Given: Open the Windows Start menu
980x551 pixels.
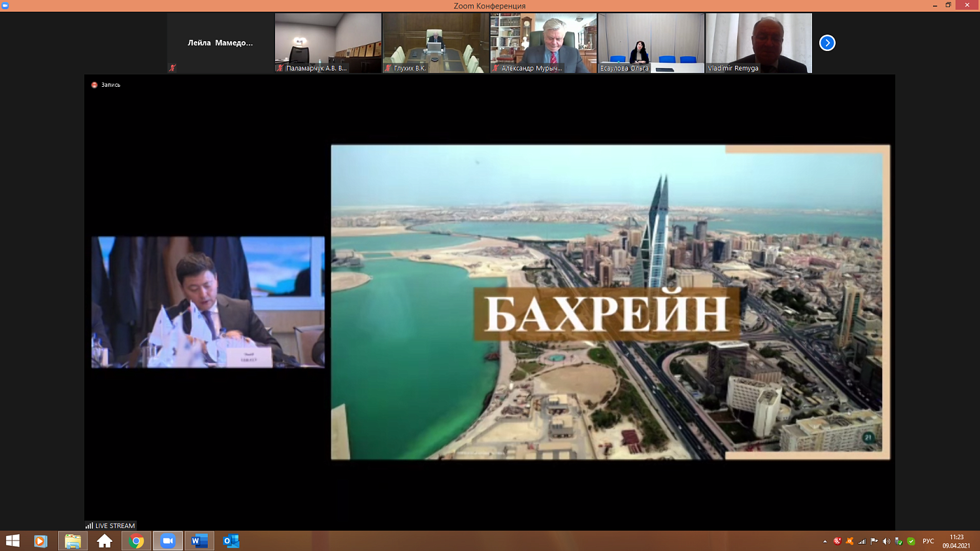Looking at the screenshot, I should (12, 541).
